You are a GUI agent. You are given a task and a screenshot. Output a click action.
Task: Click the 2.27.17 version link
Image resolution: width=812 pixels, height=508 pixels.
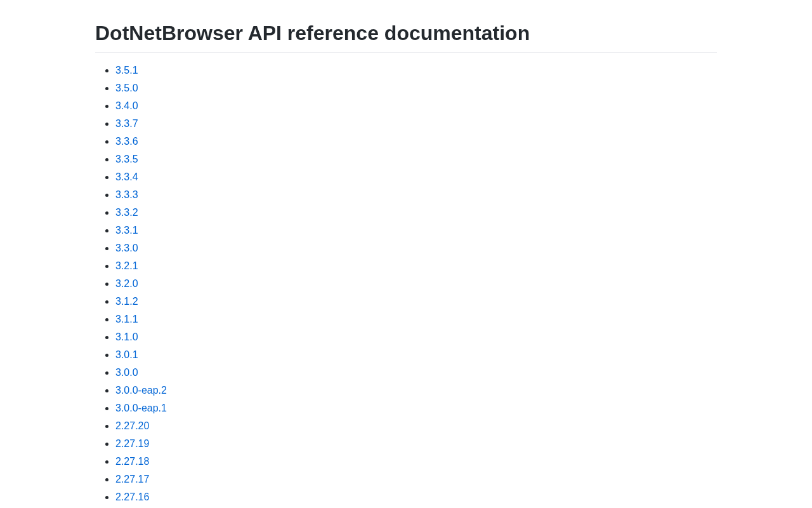pos(132,479)
